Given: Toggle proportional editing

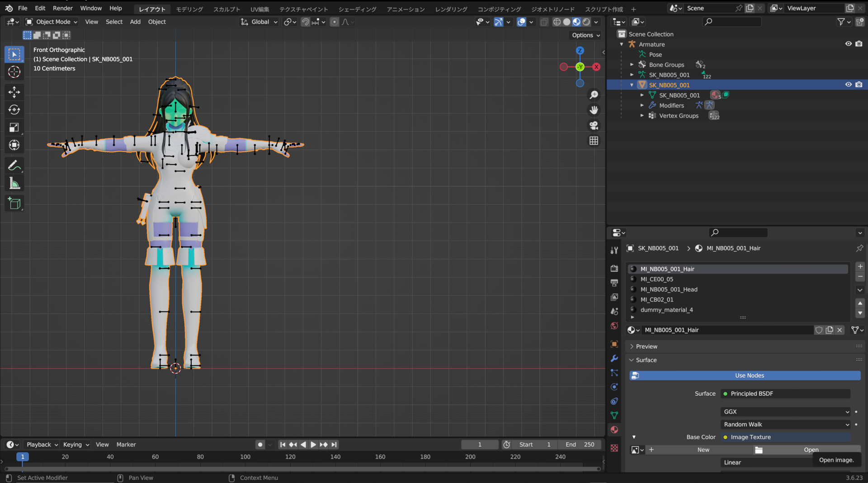Looking at the screenshot, I should (334, 22).
